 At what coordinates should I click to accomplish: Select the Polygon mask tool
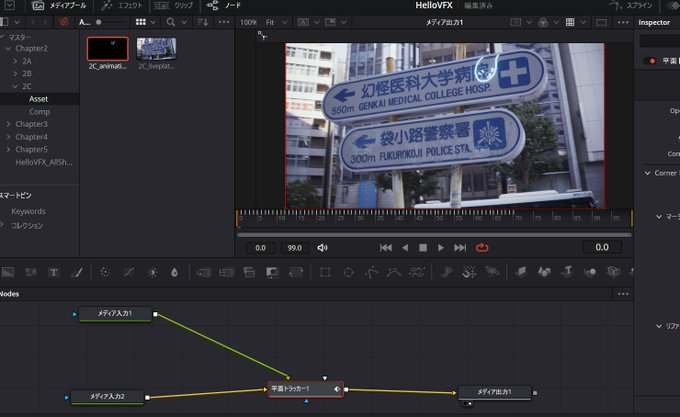[x=371, y=272]
